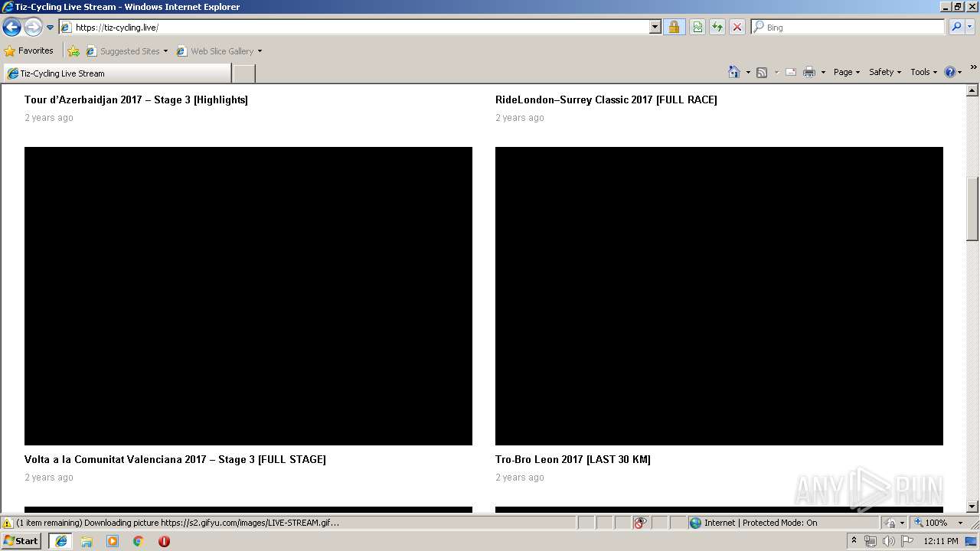Play the Volta a la Comunitat Valenciana video

(248, 296)
